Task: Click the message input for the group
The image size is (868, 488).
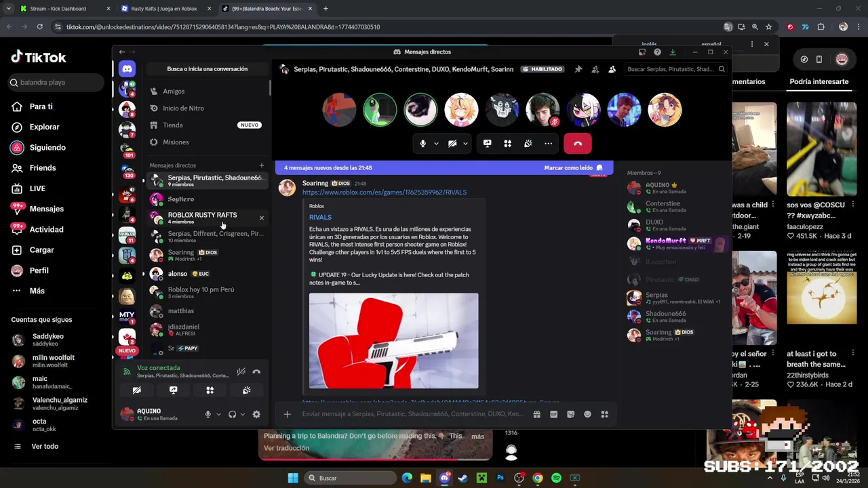Action: tap(412, 414)
